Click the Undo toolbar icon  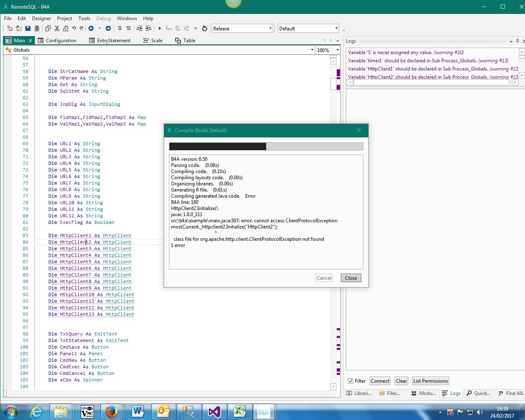point(74,28)
